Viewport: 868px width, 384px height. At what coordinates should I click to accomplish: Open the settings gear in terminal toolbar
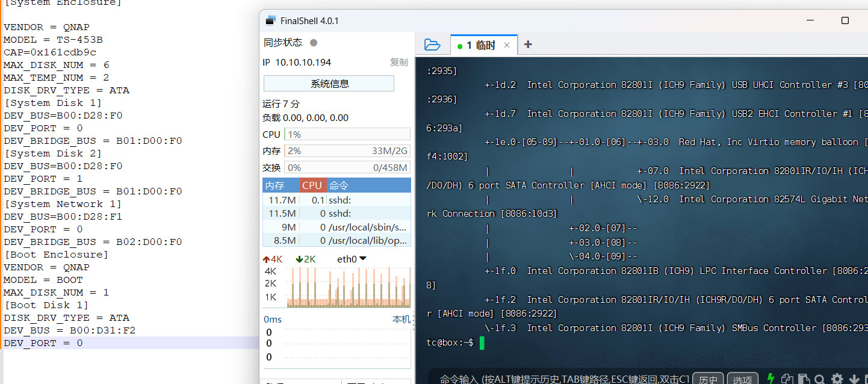pyautogui.click(x=837, y=379)
